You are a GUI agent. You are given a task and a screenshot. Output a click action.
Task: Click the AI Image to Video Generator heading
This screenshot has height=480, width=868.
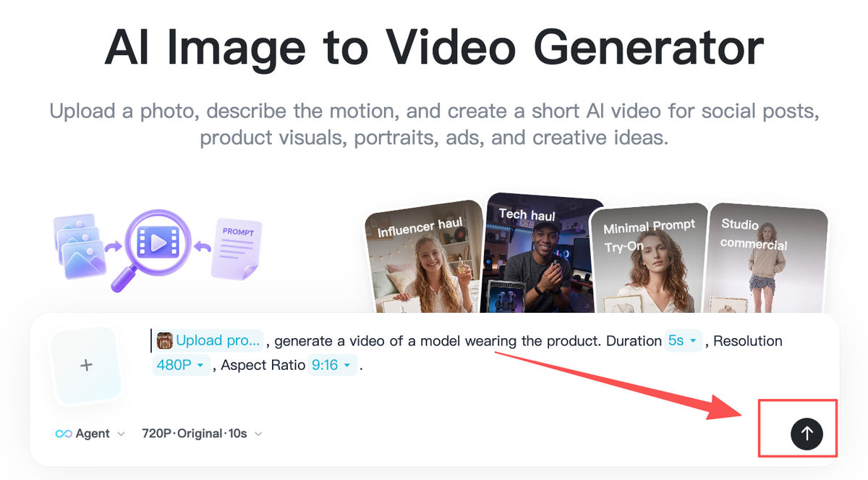434,47
